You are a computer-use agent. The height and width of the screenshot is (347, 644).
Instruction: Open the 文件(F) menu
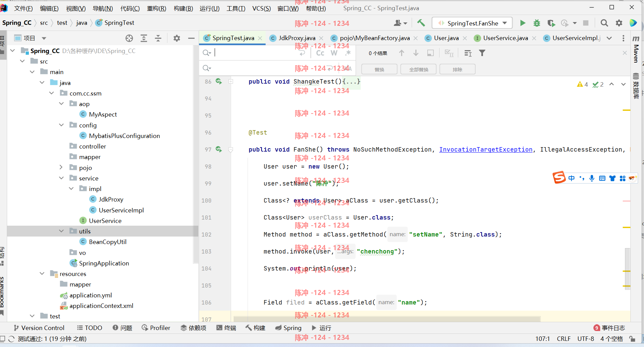click(x=23, y=8)
